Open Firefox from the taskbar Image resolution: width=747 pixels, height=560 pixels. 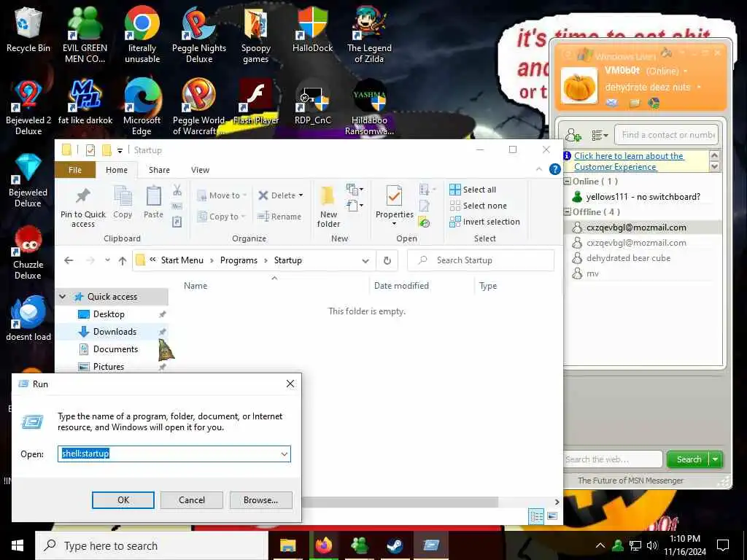tap(323, 545)
